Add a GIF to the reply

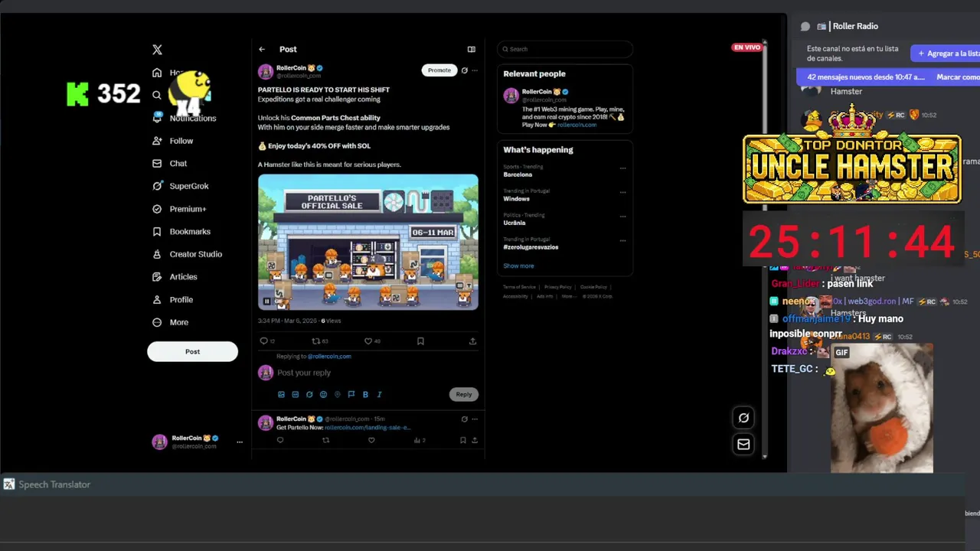point(295,395)
